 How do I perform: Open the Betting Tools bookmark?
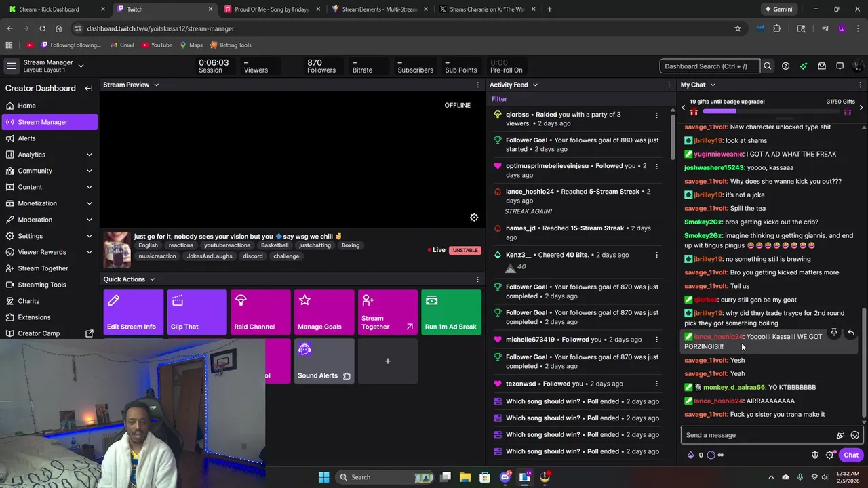point(231,45)
